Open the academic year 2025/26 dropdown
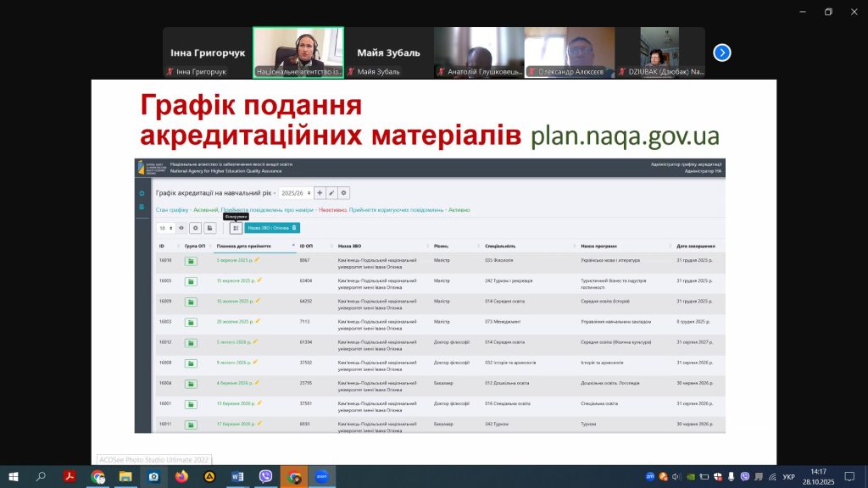The width and height of the screenshot is (868, 488). 296,193
